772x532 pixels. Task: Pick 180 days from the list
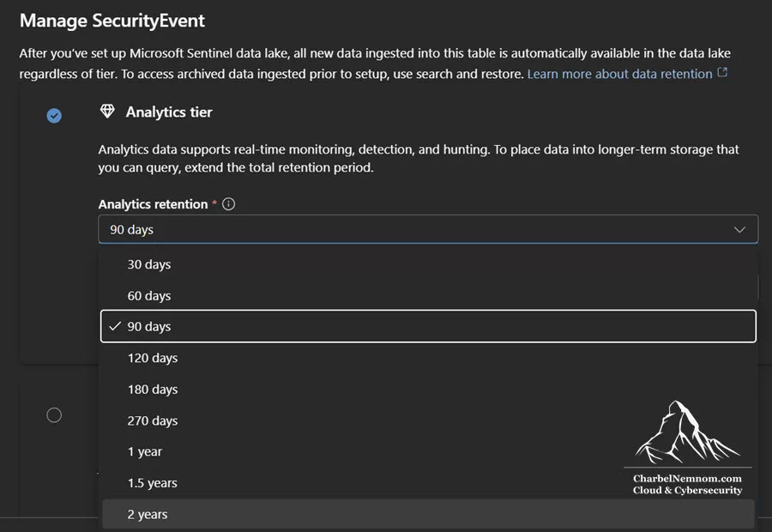coord(428,390)
